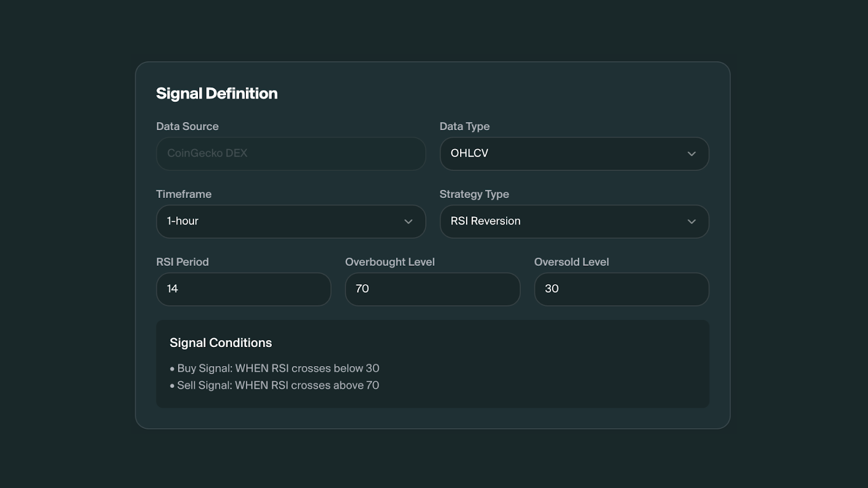Image resolution: width=868 pixels, height=488 pixels.
Task: Open the OHLCV data type selector
Action: (x=574, y=154)
